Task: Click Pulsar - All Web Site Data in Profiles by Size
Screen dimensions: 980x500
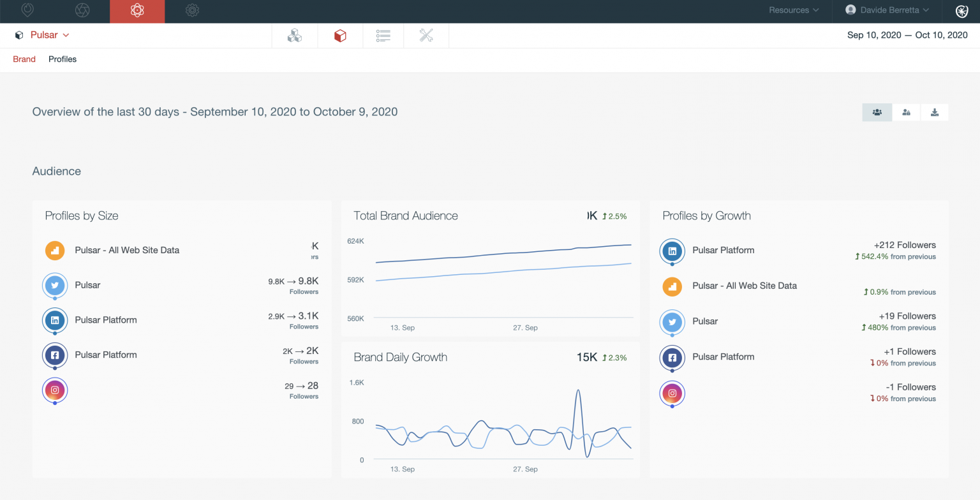Action: coord(127,250)
